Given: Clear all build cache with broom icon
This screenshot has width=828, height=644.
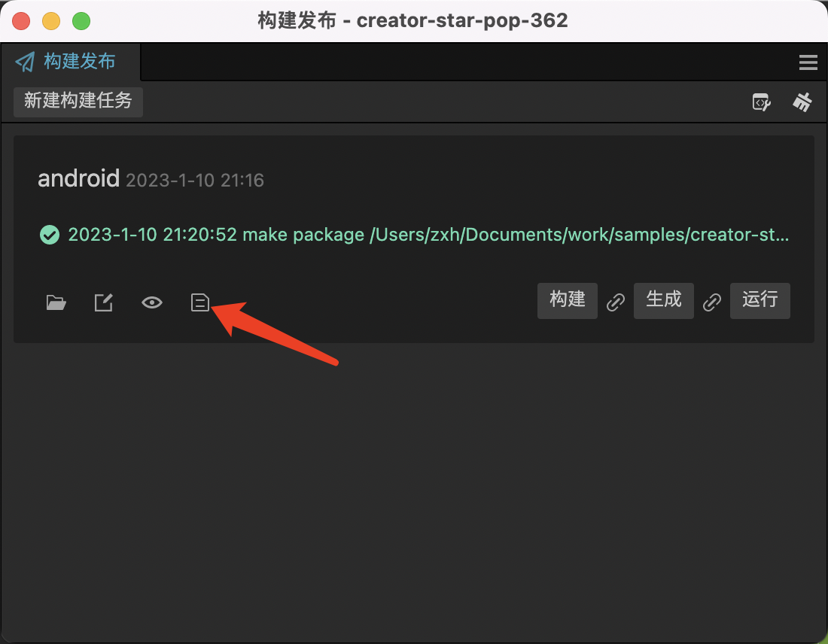Looking at the screenshot, I should coord(802,102).
